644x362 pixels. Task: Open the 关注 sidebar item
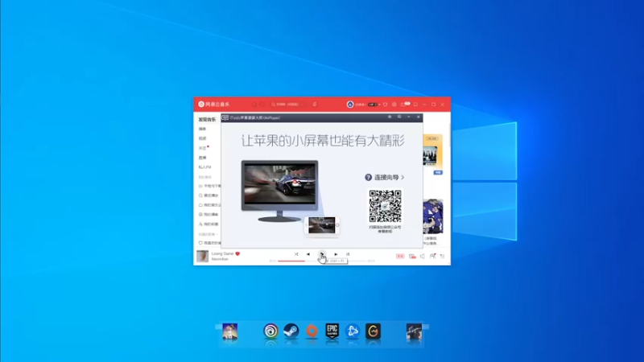tap(203, 148)
